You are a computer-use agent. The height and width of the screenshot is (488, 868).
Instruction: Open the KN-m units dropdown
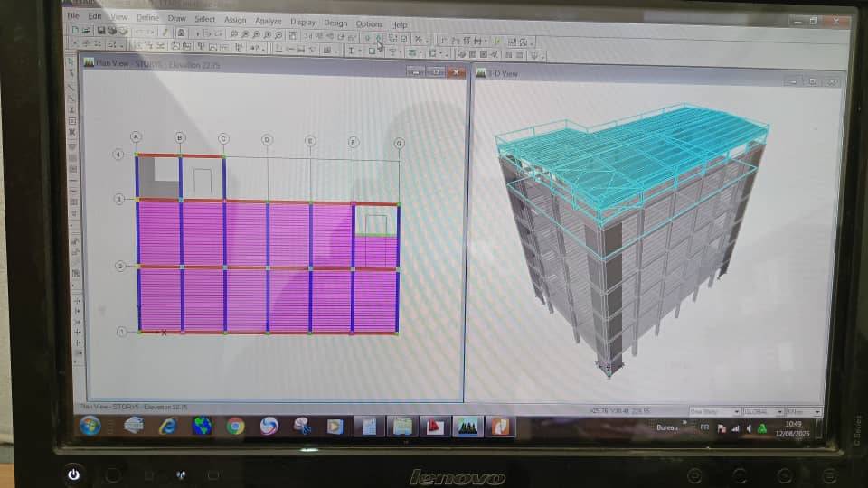[804, 412]
